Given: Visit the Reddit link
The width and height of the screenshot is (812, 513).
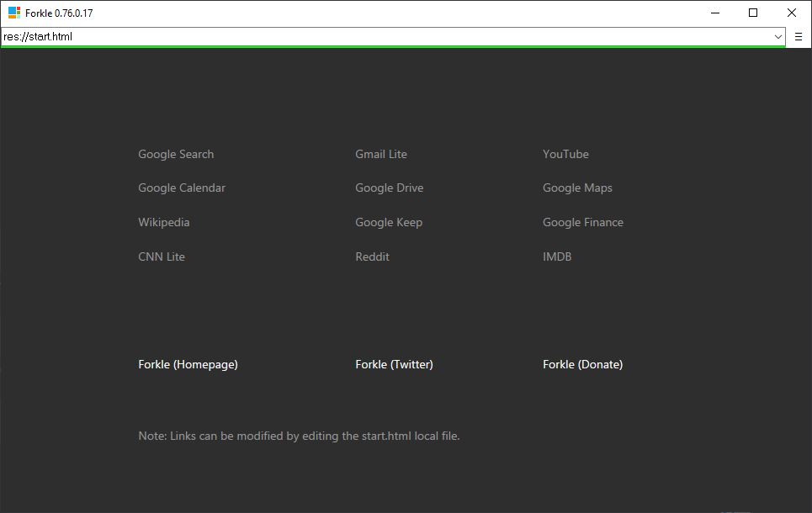Looking at the screenshot, I should click(372, 256).
